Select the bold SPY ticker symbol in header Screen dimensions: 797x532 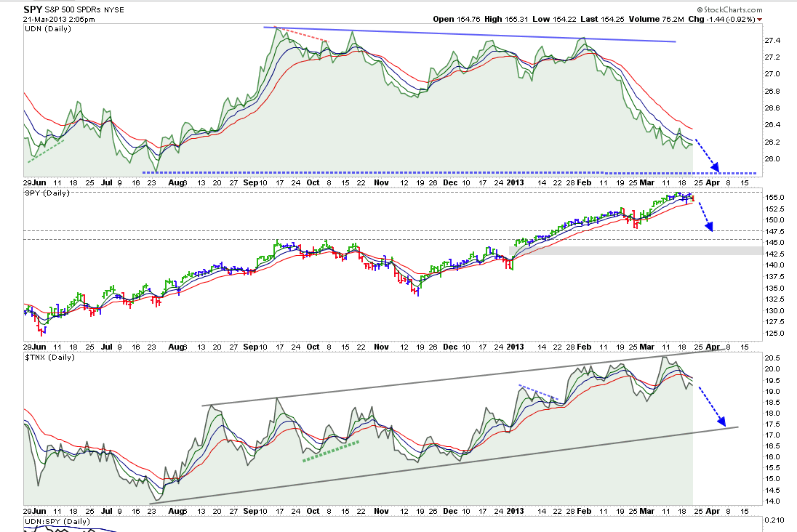tap(33, 9)
